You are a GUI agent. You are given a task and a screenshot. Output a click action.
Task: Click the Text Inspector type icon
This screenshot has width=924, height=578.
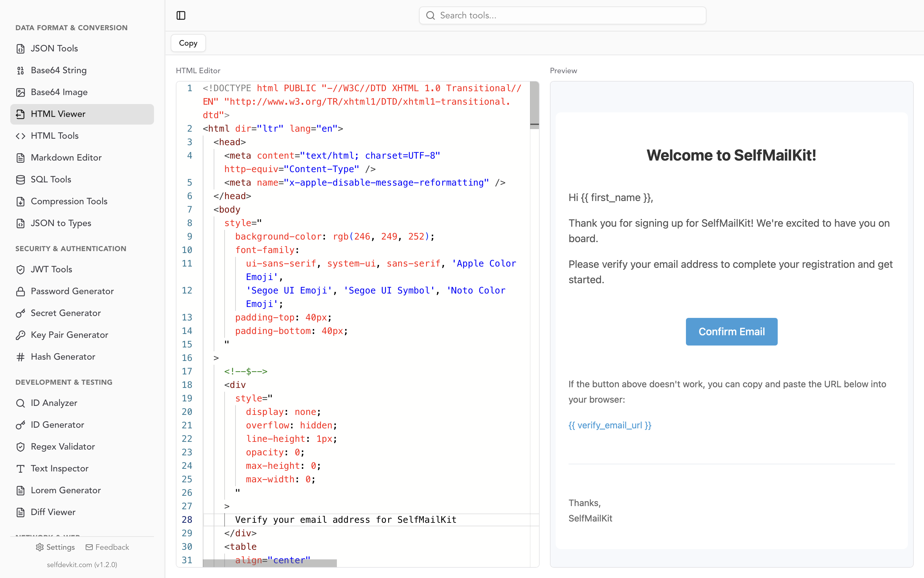21,468
